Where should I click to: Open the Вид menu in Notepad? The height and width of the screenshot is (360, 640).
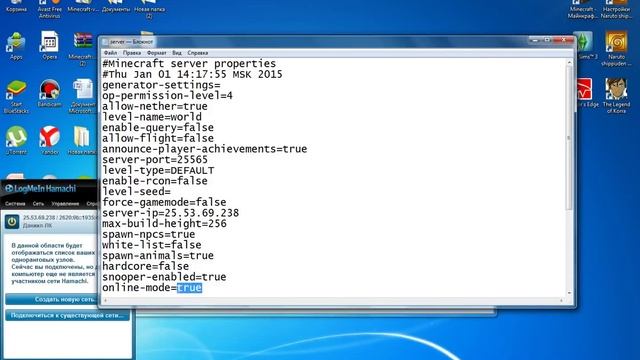coord(177,53)
